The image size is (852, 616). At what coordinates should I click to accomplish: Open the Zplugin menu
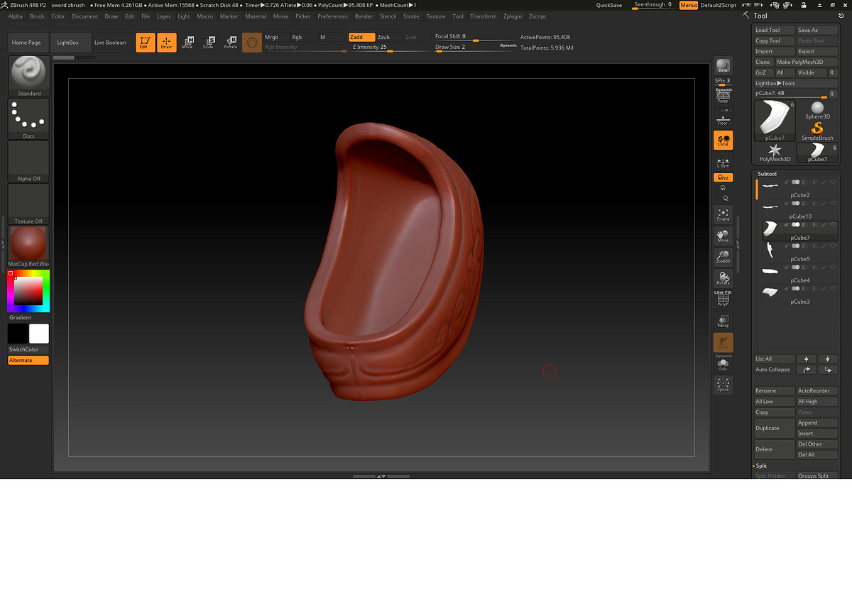pyautogui.click(x=513, y=16)
